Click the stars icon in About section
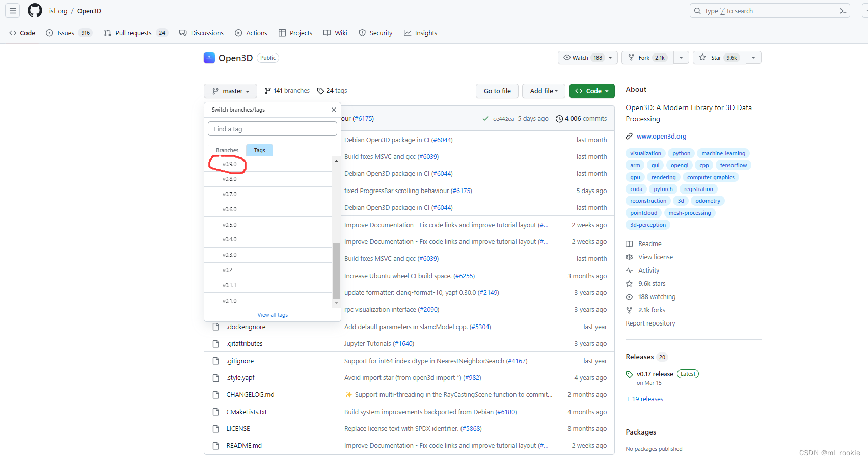 [x=630, y=284]
